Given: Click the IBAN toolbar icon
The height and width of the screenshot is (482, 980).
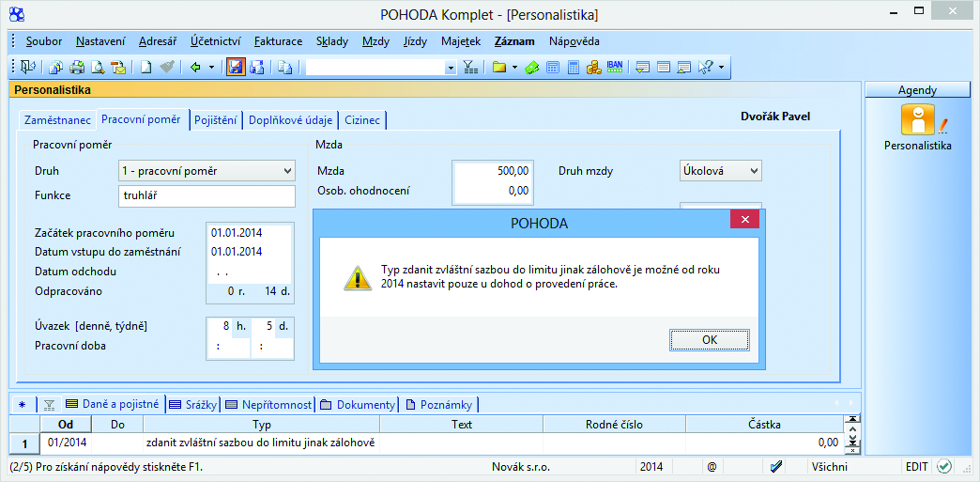Looking at the screenshot, I should [x=614, y=67].
